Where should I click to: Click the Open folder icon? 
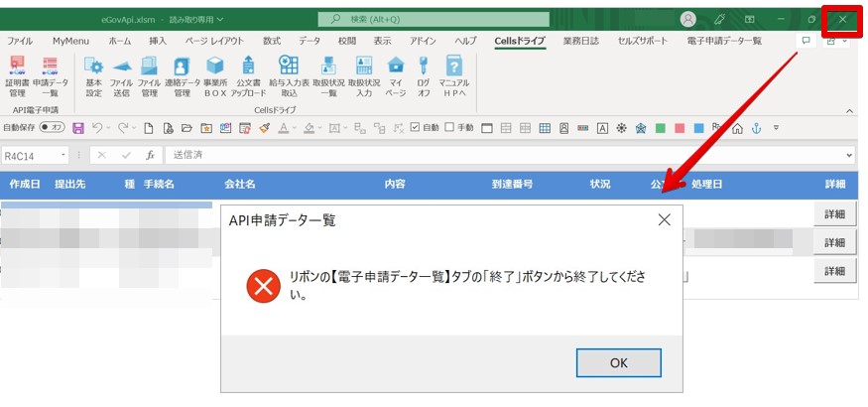pos(186,128)
